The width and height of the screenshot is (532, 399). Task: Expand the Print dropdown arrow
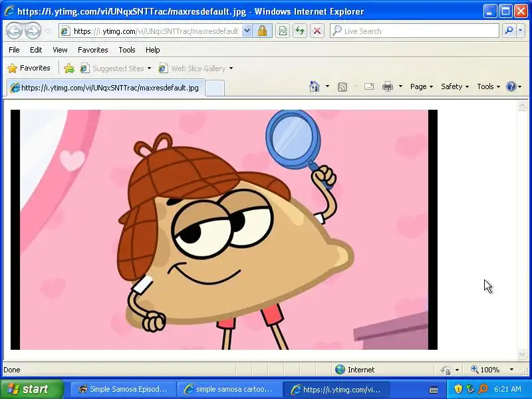point(400,86)
